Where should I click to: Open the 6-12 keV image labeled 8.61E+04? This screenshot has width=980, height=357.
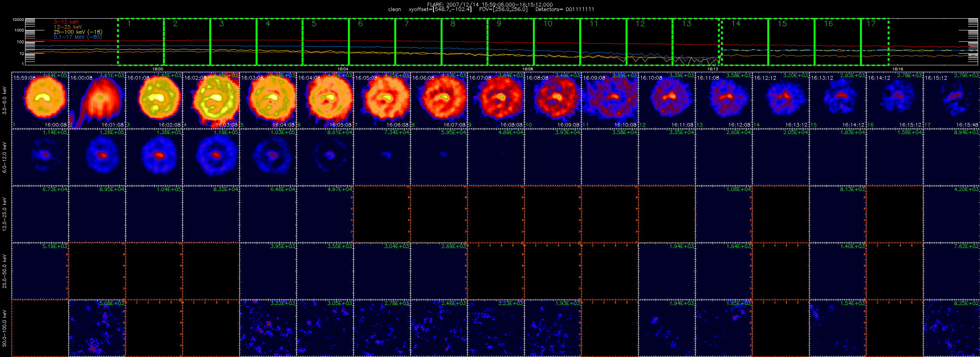[325, 157]
